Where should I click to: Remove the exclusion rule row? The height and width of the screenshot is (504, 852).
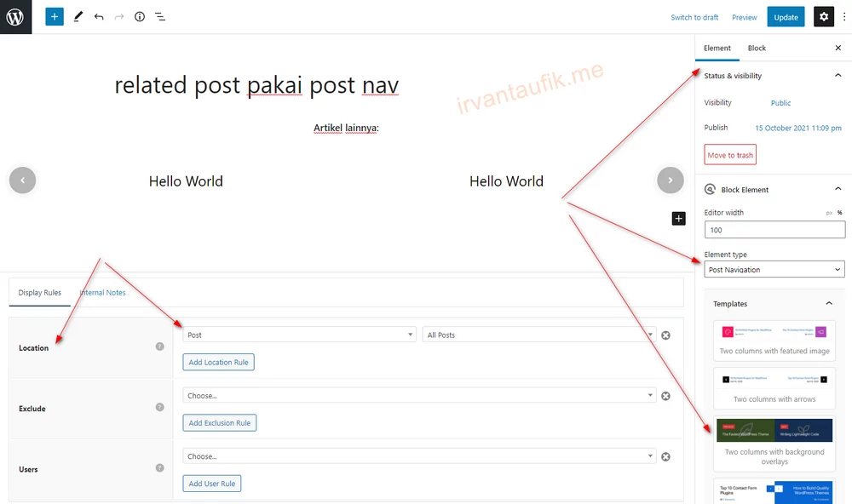pos(665,396)
